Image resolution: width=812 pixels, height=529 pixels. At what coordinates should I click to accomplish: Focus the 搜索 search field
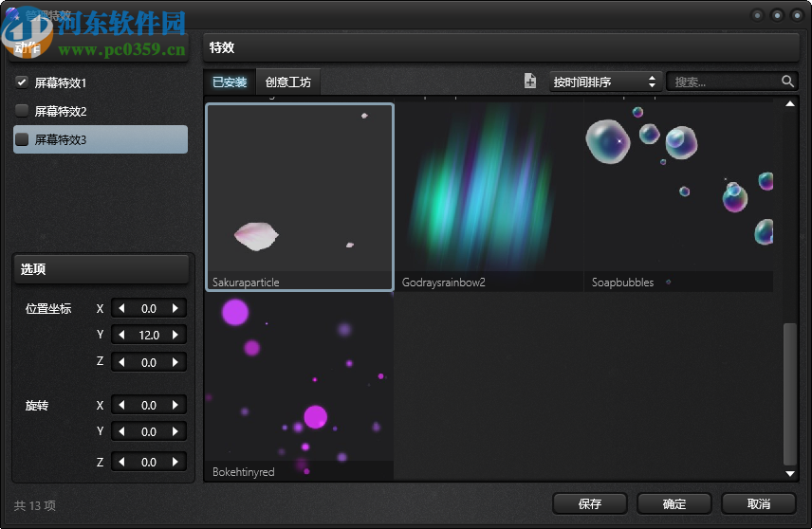click(x=731, y=82)
